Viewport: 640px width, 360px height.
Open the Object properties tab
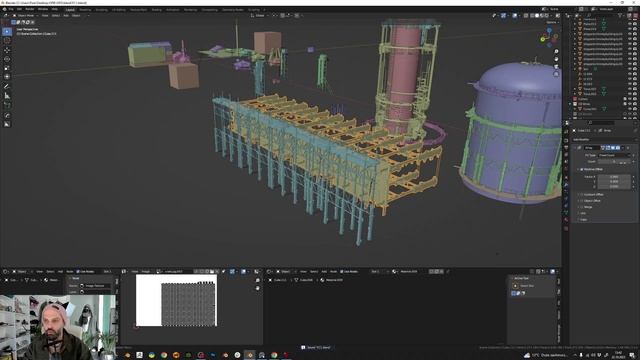[566, 177]
